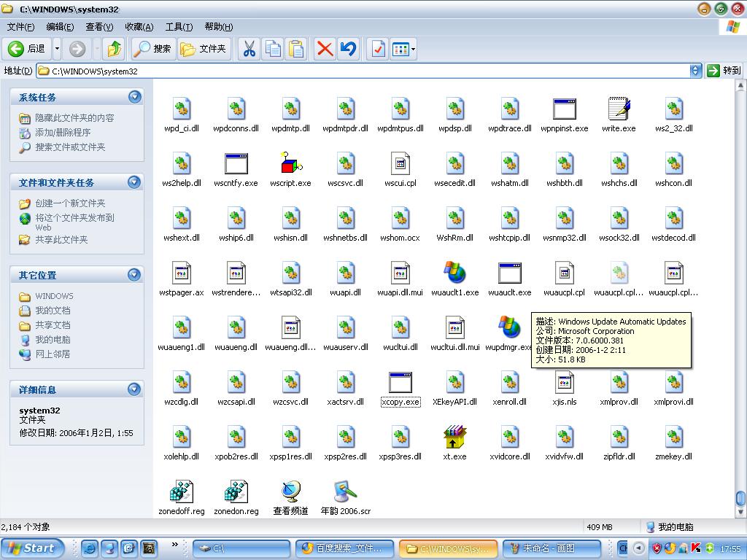Click the address bar path field

[x=363, y=71]
